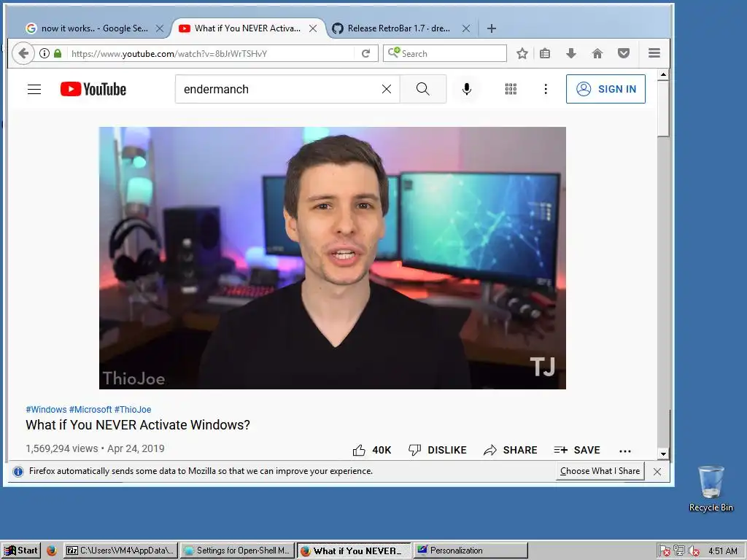Submit YouTube search with magnifier button

click(423, 89)
